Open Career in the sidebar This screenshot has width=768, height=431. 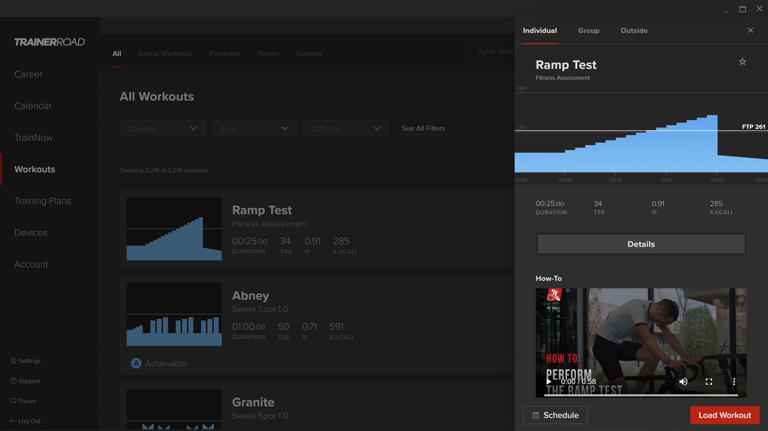28,74
